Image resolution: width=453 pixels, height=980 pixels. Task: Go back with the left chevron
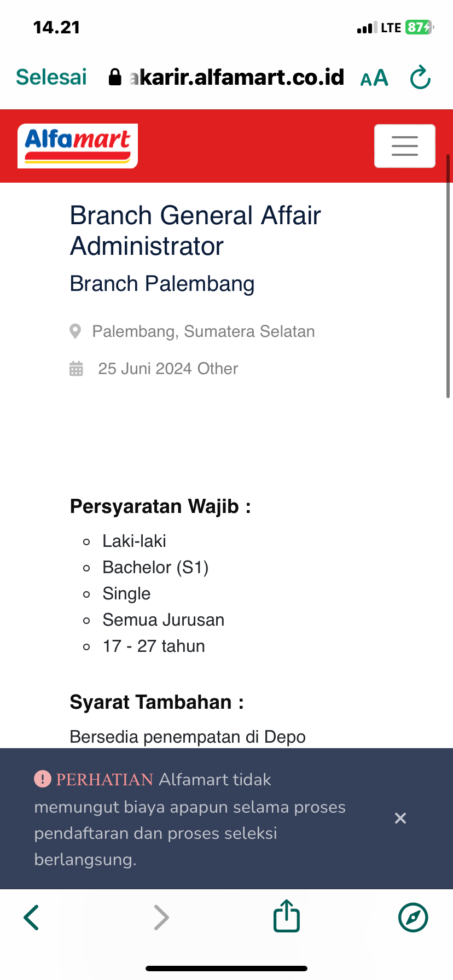pyautogui.click(x=32, y=917)
